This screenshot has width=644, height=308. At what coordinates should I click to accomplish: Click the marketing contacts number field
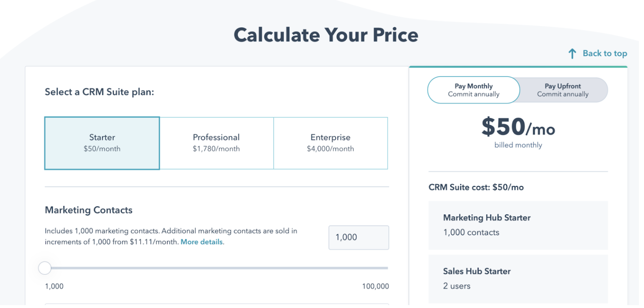359,238
